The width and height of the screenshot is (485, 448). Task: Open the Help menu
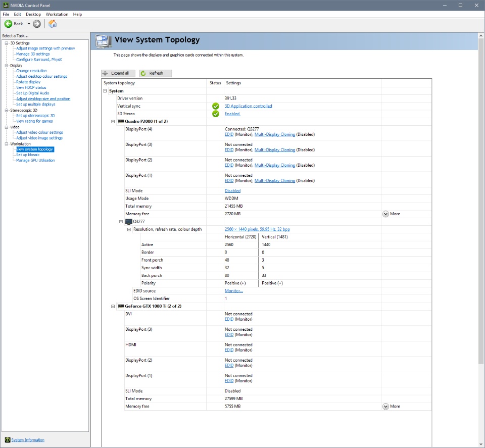(77, 14)
